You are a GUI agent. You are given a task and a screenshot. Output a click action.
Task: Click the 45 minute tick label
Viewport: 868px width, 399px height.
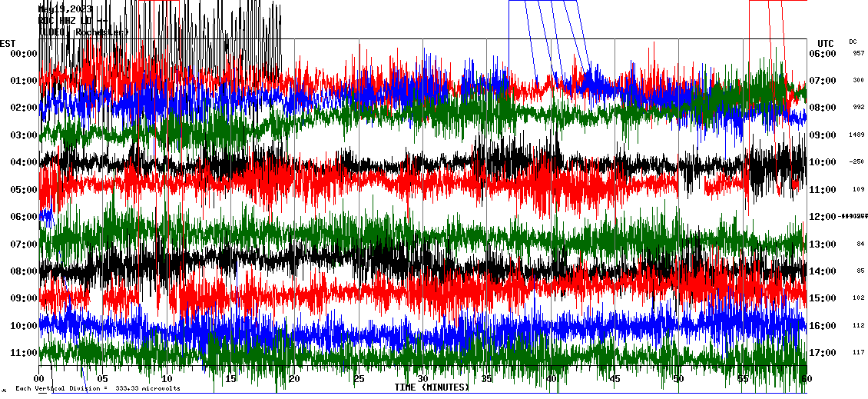(x=615, y=379)
